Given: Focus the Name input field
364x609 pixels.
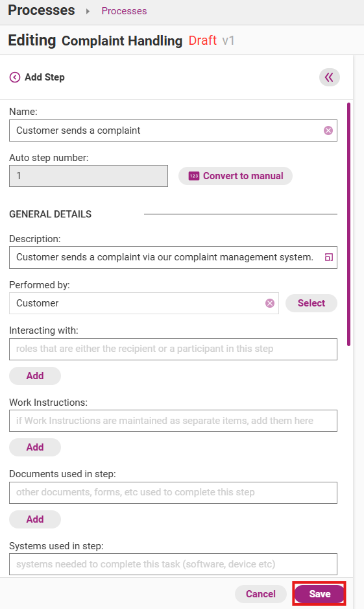Looking at the screenshot, I should (x=173, y=130).
